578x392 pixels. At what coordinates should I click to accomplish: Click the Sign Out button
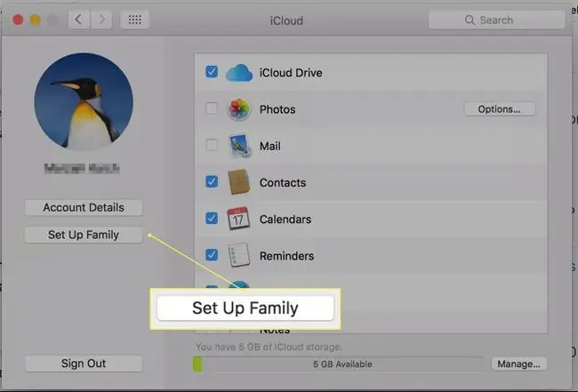click(x=84, y=364)
